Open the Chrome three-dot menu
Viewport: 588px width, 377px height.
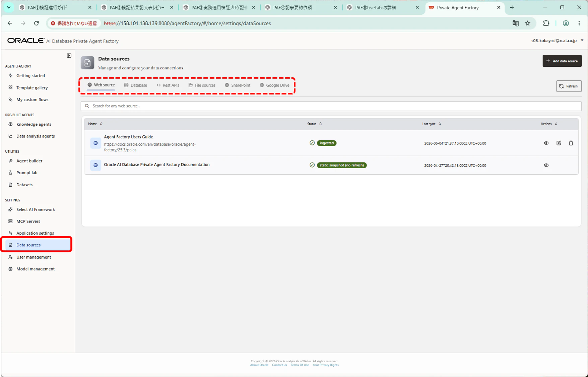579,23
